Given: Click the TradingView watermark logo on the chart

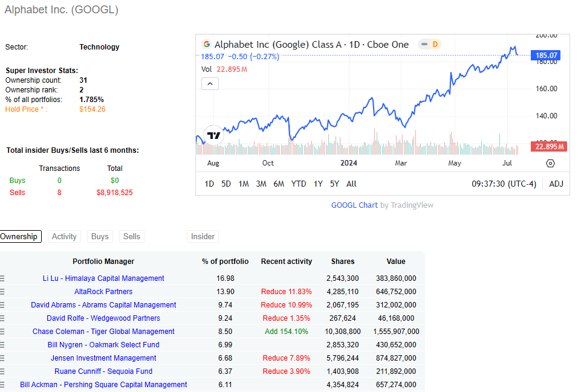Looking at the screenshot, I should 212,135.
